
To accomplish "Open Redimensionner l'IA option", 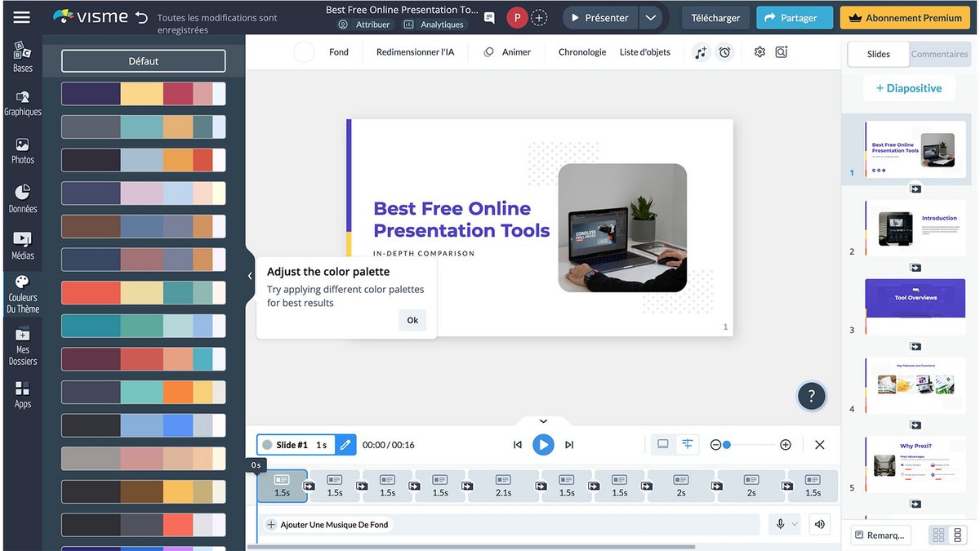I will (415, 52).
